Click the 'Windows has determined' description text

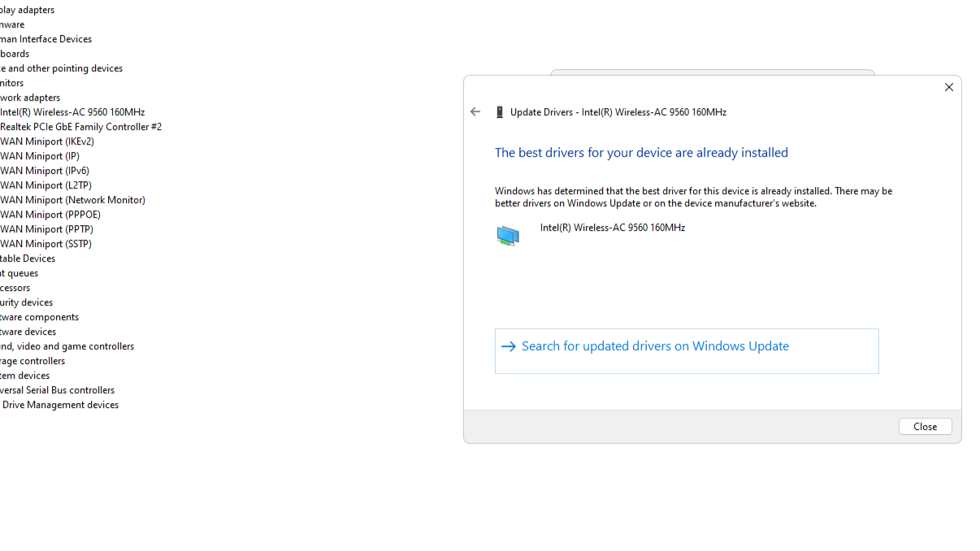pyautogui.click(x=693, y=197)
